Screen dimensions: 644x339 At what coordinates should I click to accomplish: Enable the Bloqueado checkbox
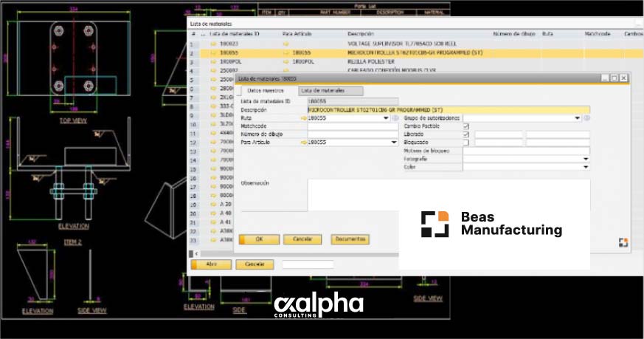click(465, 143)
